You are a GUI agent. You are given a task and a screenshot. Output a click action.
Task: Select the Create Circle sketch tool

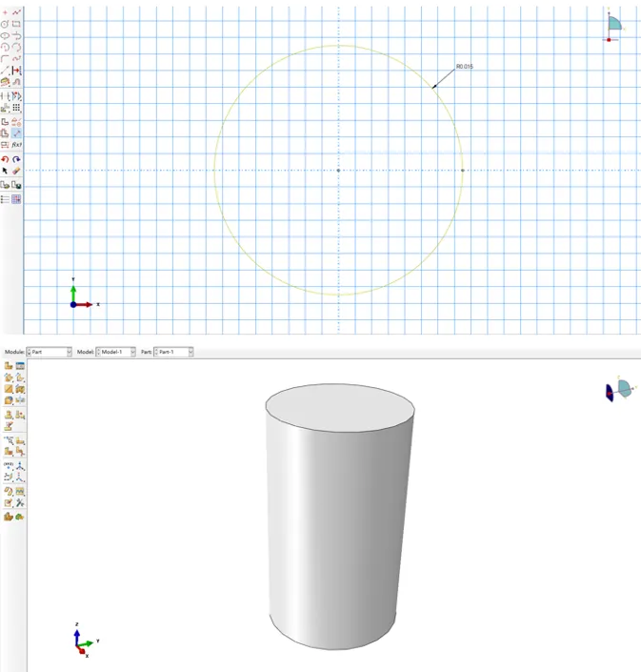[x=5, y=24]
